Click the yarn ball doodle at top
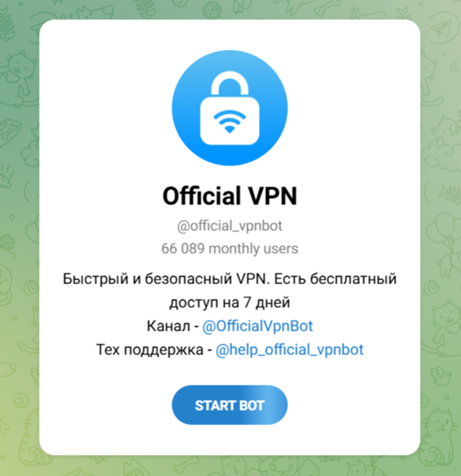Image resolution: width=461 pixels, height=476 pixels. coord(212,9)
